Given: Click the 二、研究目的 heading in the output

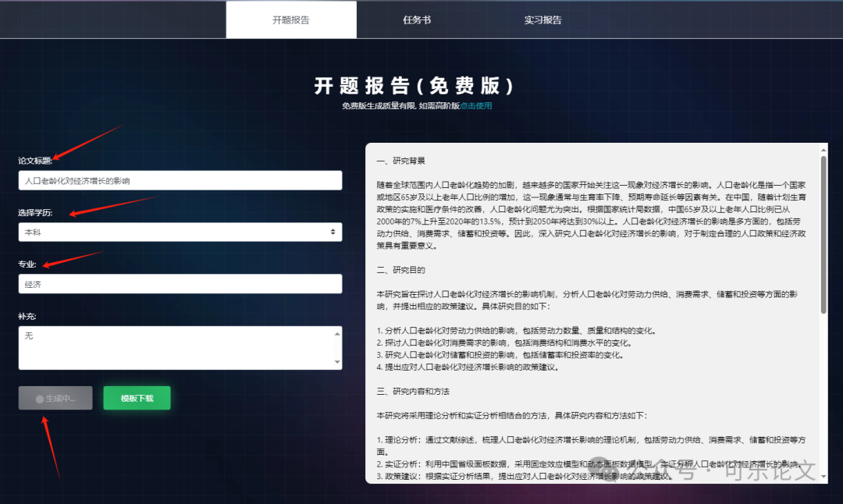Looking at the screenshot, I should coord(400,270).
